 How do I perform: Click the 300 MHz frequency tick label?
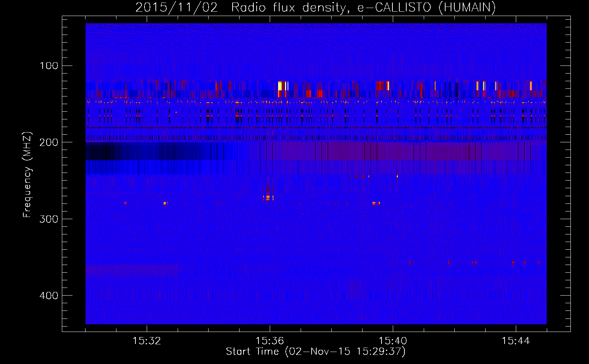tap(49, 219)
